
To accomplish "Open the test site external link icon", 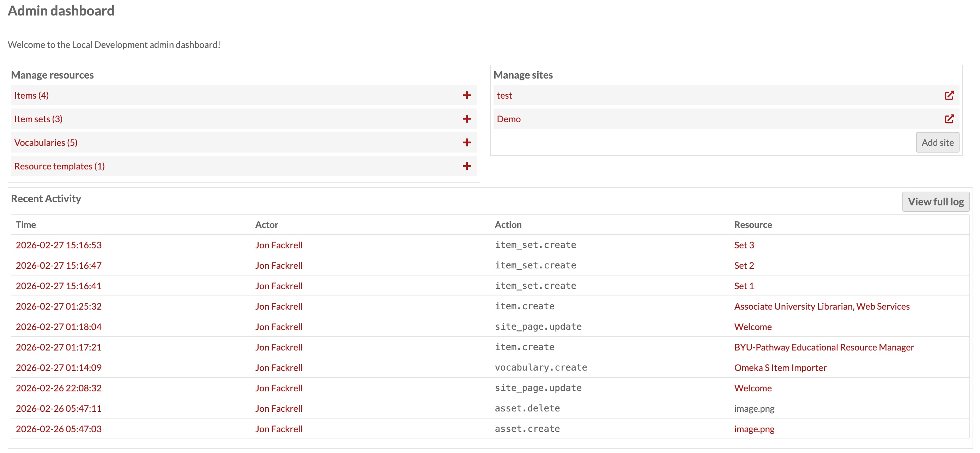I will coord(949,95).
